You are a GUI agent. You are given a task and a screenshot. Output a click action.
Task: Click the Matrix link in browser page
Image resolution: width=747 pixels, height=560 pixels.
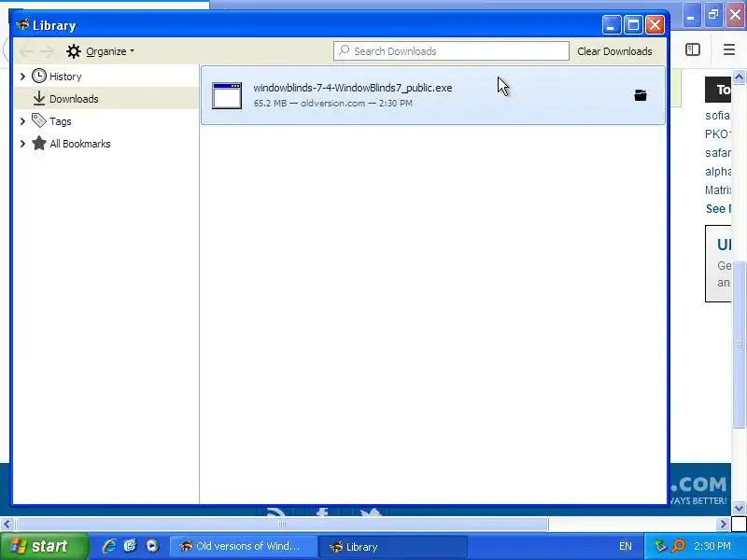click(718, 190)
